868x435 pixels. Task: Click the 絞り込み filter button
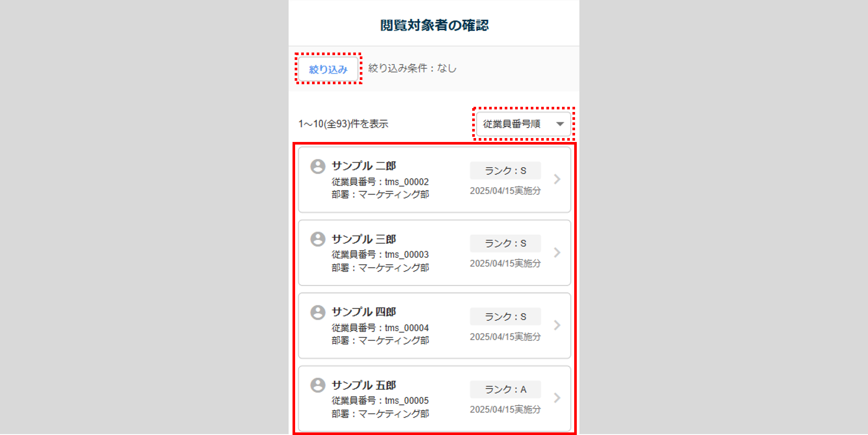click(328, 69)
